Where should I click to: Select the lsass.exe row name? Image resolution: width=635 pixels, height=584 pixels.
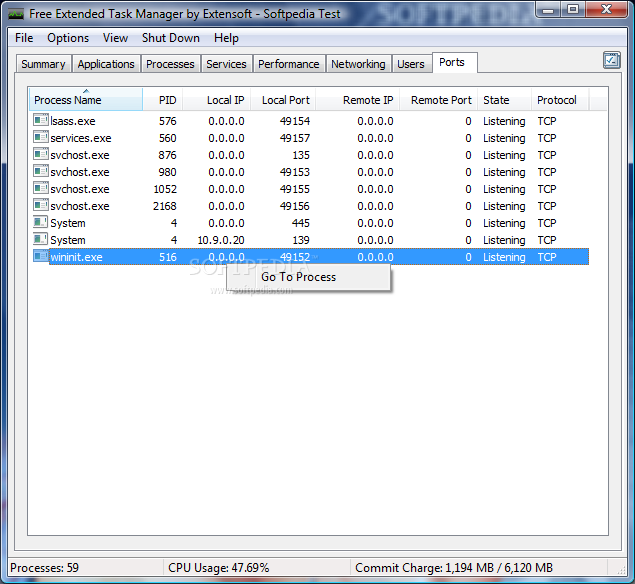(73, 121)
